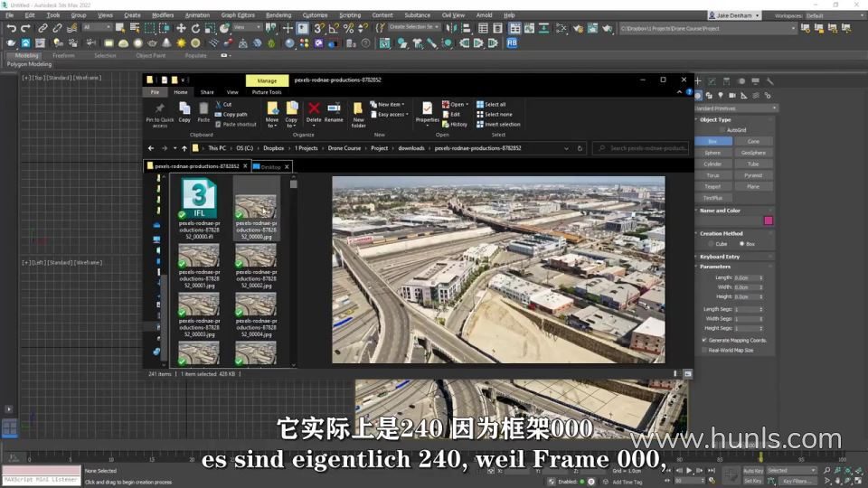Viewport: 868px width, 488px height.
Task: Click the Redo arrow in 3ds Max toolbar
Action: point(25,28)
